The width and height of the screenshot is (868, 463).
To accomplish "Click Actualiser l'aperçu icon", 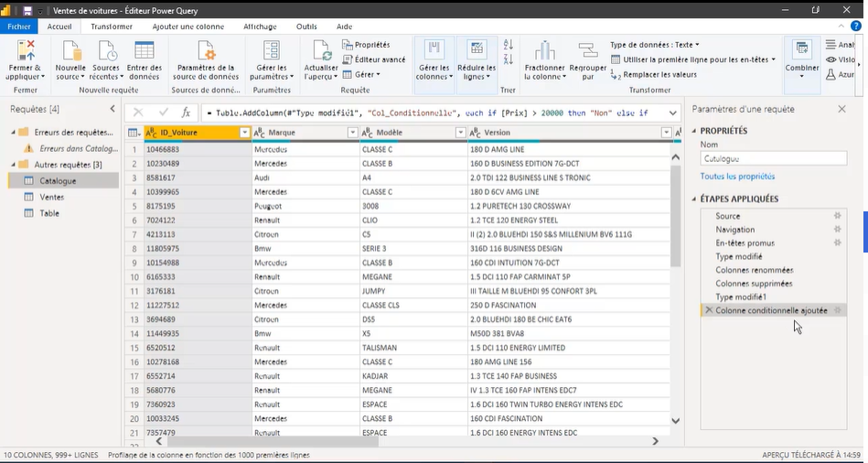I will click(322, 50).
